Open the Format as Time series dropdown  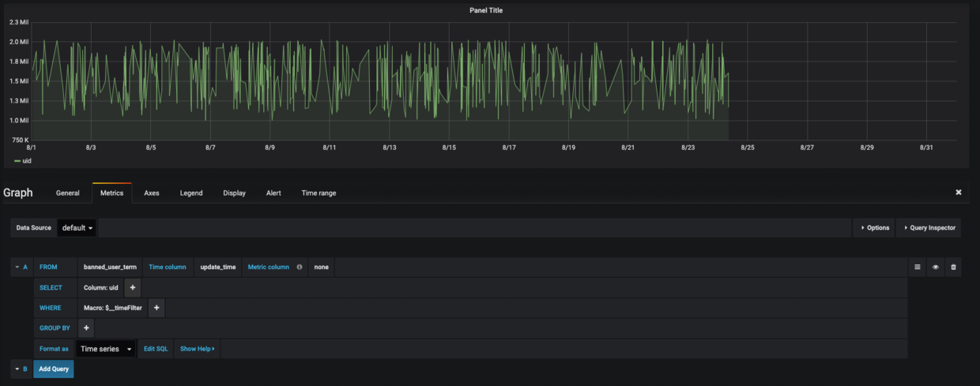point(106,348)
